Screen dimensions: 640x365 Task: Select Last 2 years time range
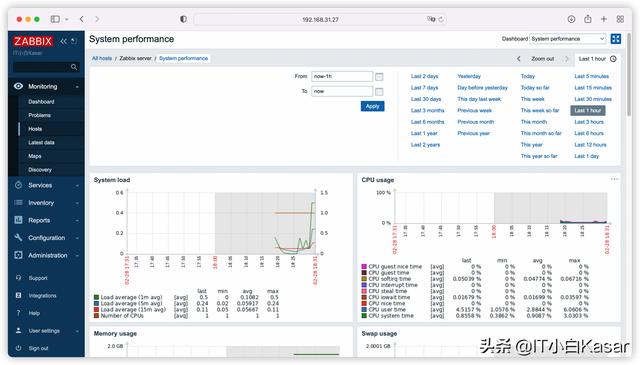tap(425, 145)
